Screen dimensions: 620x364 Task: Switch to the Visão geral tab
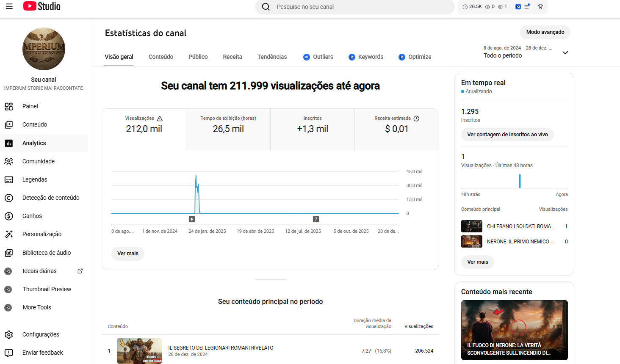pos(119,57)
